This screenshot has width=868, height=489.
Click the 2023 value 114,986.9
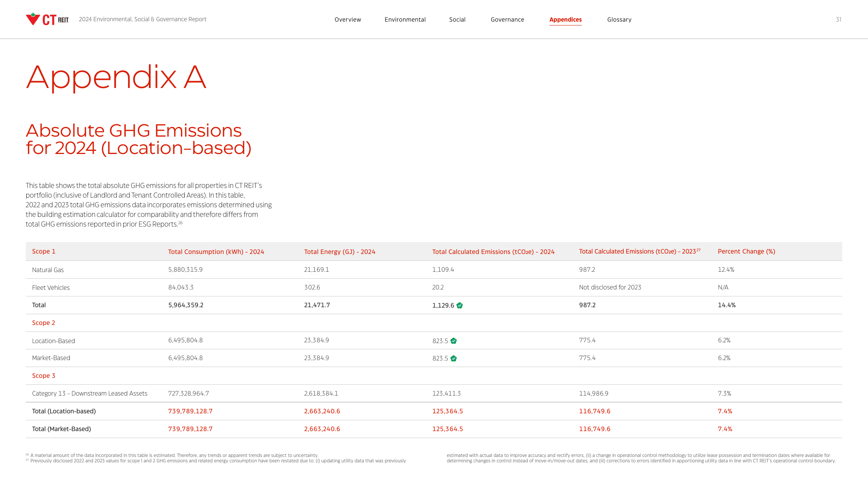pyautogui.click(x=593, y=393)
